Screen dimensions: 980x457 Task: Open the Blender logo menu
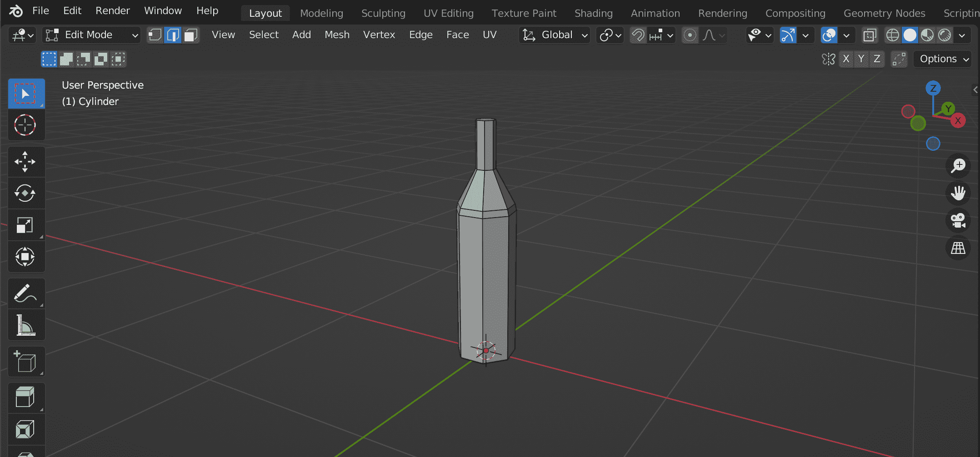15,11
